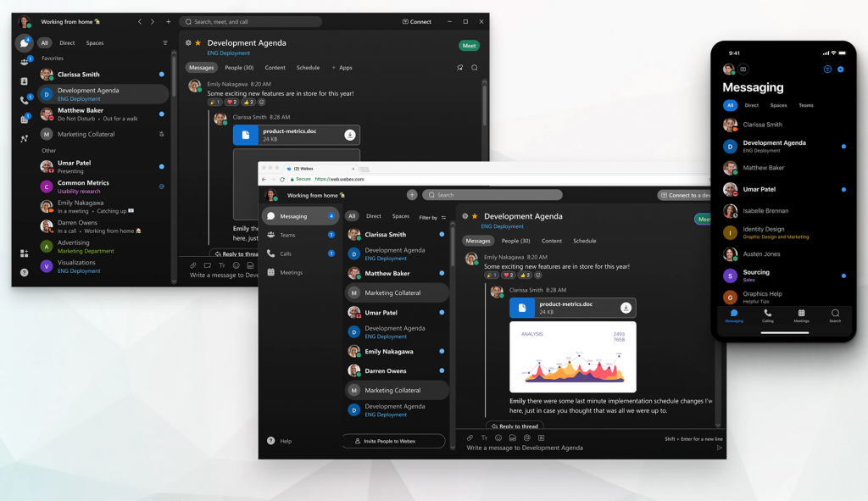Tap Calling tab in phone bottom bar
The image size is (868, 501).
click(x=768, y=316)
